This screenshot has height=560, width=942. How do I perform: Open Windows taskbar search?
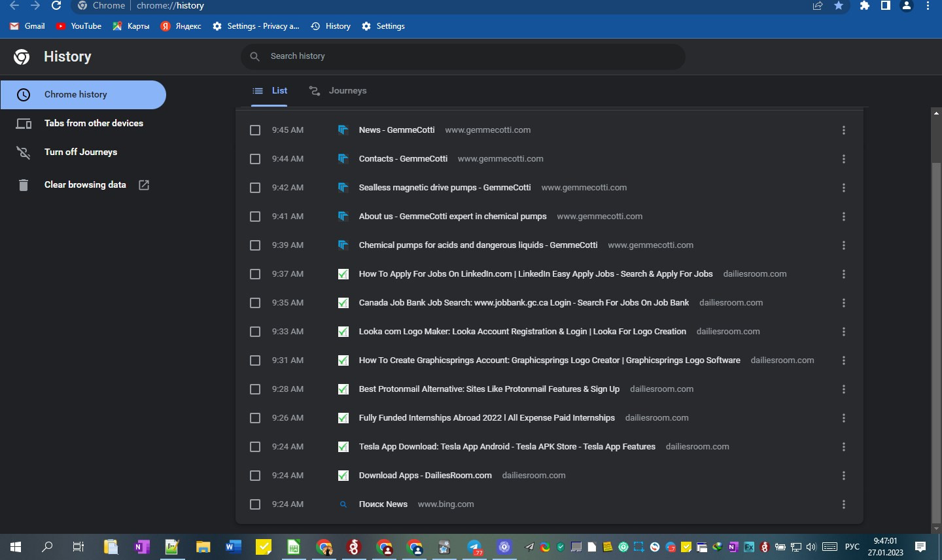point(47,547)
